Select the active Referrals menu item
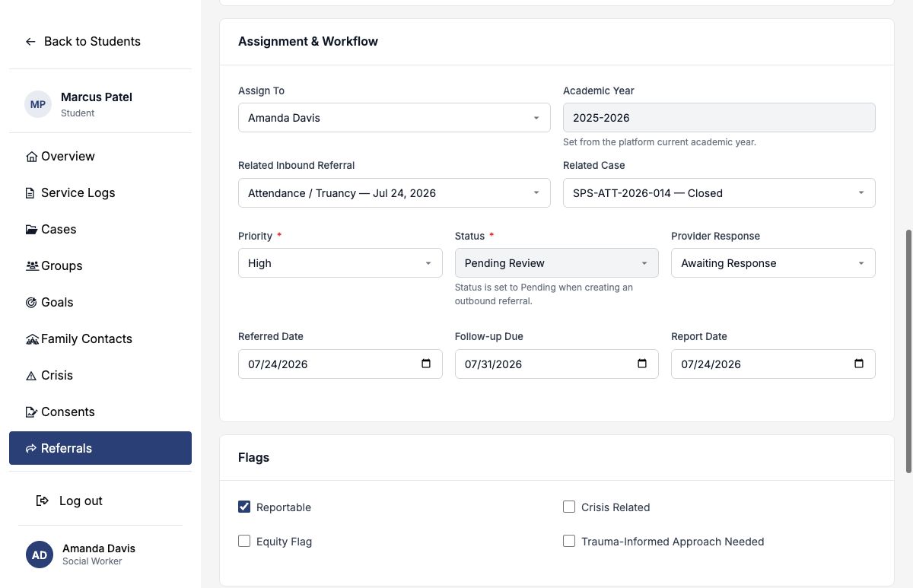 click(x=100, y=449)
